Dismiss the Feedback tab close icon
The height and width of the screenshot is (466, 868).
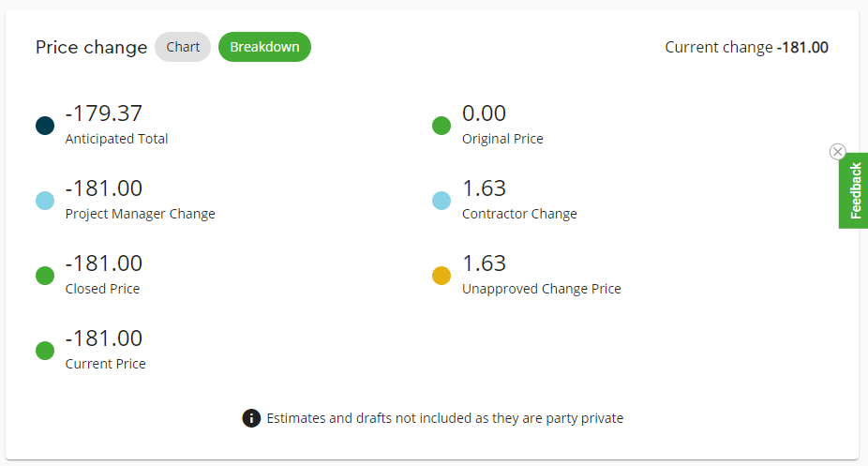coord(838,152)
